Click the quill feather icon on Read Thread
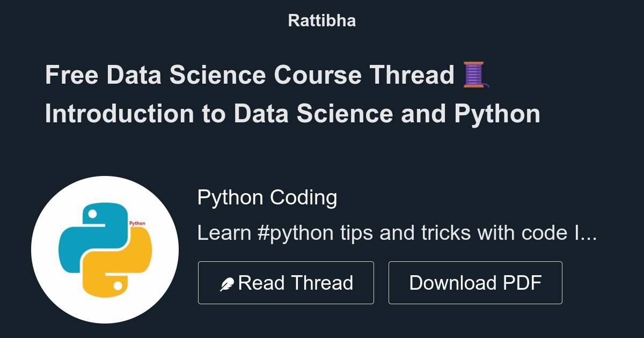The width and height of the screenshot is (644, 338). [x=228, y=282]
